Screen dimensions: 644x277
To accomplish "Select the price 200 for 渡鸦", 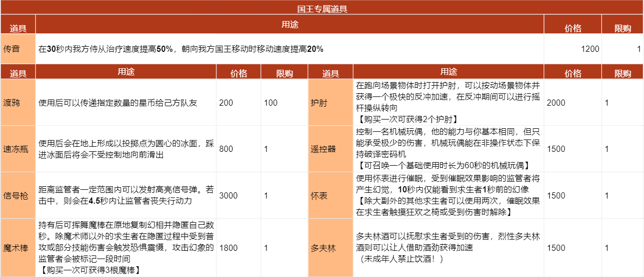I will click(226, 103).
